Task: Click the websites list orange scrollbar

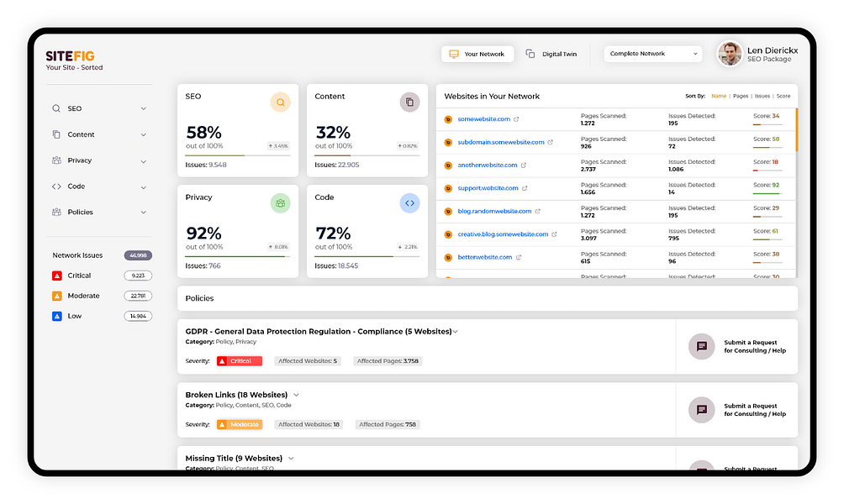Action: point(796,130)
